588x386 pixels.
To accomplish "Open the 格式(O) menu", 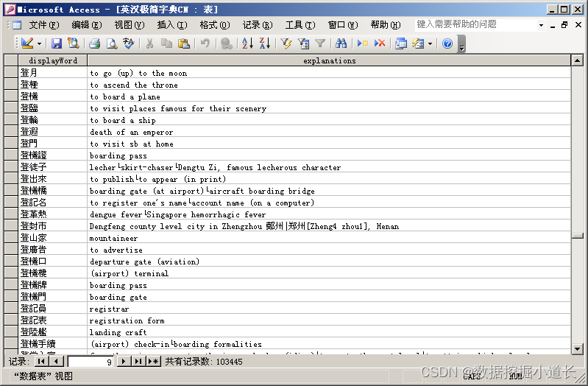I will [215, 25].
